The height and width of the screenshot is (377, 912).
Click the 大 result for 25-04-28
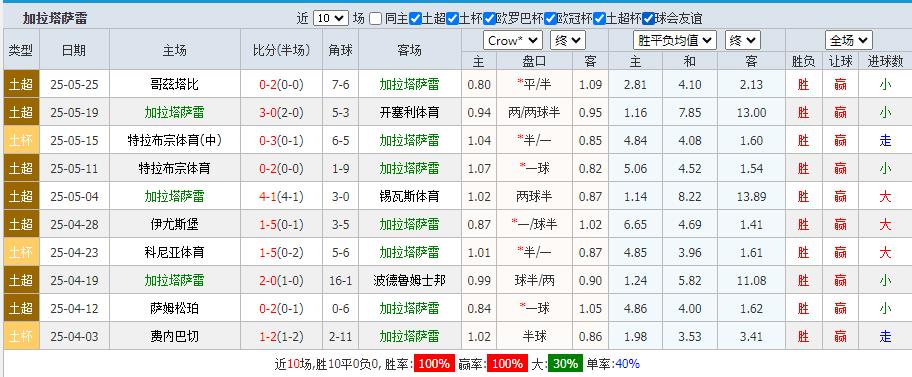click(885, 224)
